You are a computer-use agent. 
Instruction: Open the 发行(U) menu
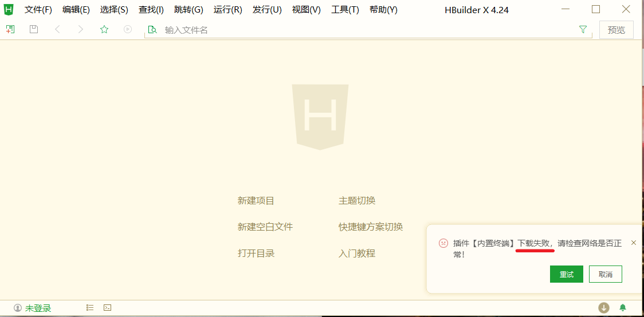pos(267,10)
